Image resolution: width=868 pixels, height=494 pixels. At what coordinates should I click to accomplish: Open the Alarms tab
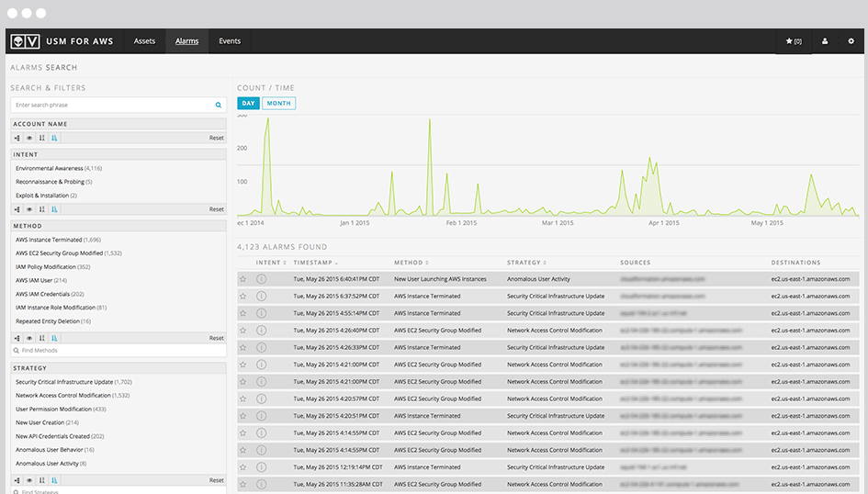pos(187,41)
